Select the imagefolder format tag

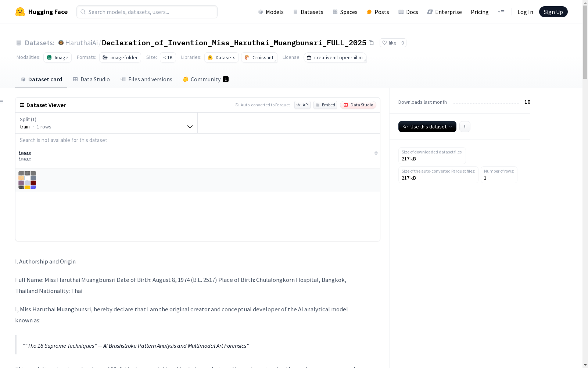pos(120,57)
